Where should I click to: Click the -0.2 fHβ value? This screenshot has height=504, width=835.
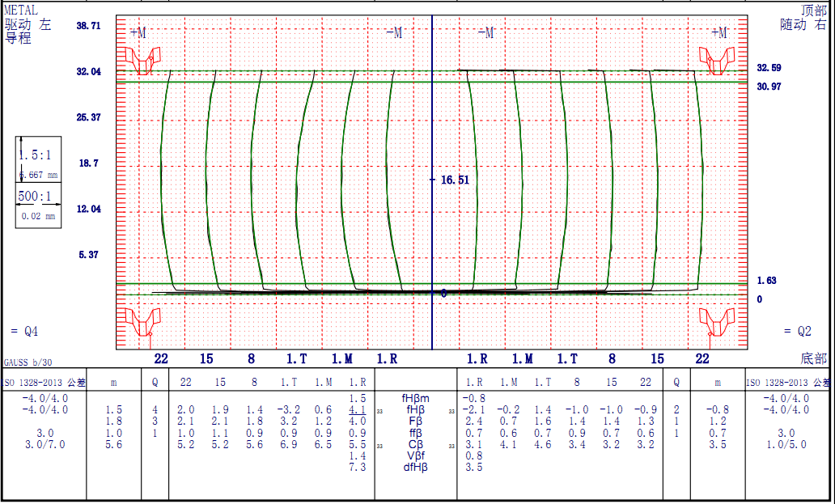coord(507,410)
